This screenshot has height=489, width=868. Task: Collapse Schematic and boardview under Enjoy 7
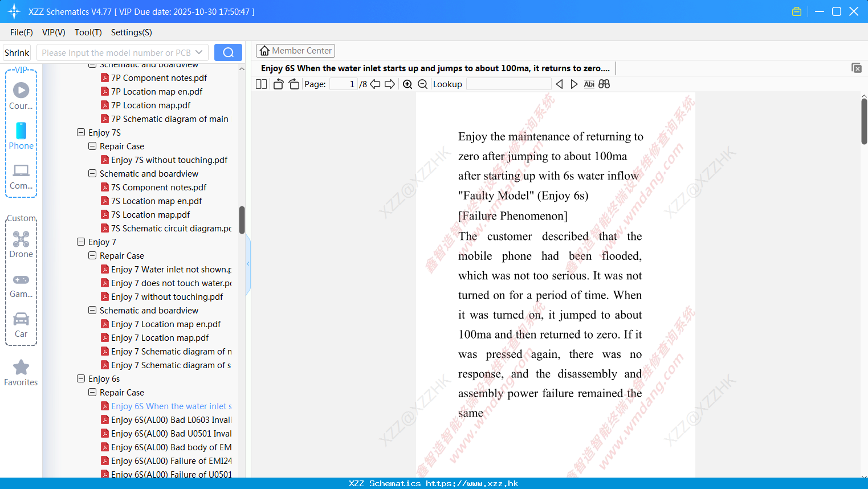pyautogui.click(x=92, y=310)
